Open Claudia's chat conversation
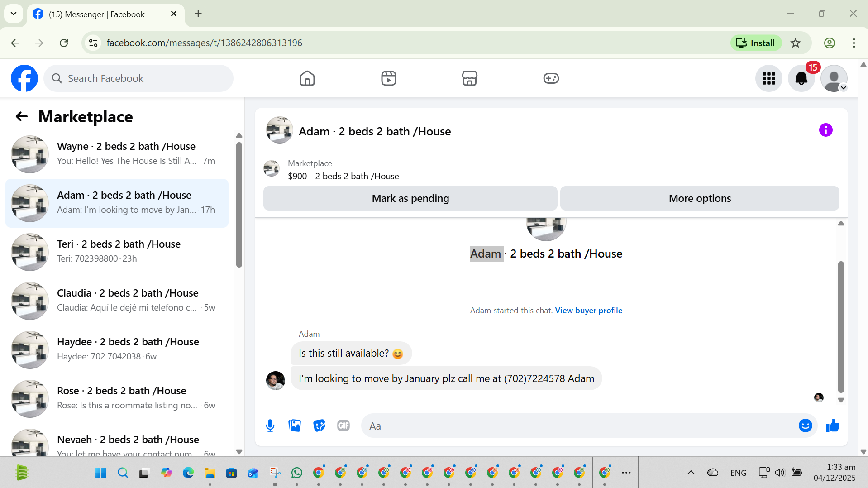The image size is (868, 488). click(117, 301)
